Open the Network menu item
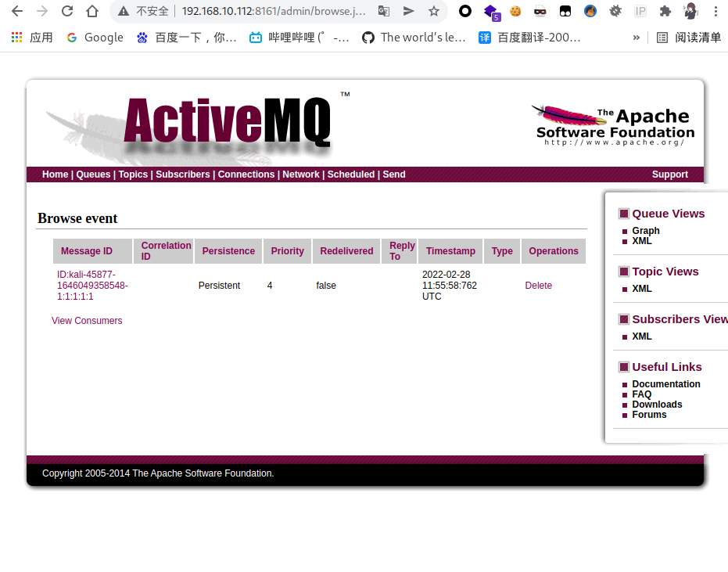 coord(301,174)
